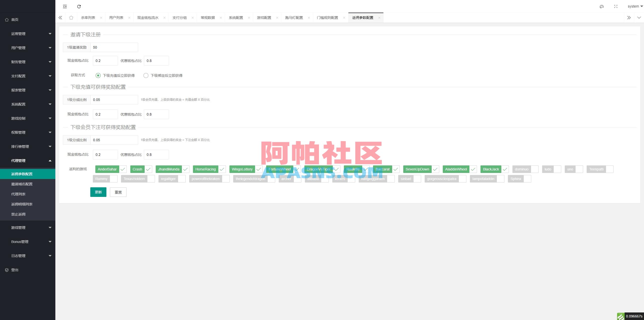Open the tab list chevron at top-right
Viewport: 644px width, 320px height.
639,17
